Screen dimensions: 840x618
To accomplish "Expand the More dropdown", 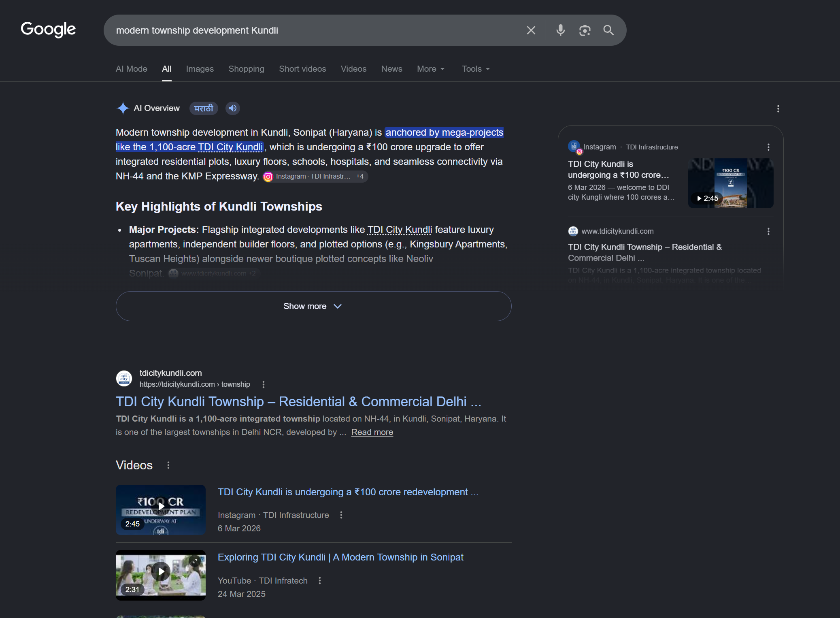I will pyautogui.click(x=431, y=69).
